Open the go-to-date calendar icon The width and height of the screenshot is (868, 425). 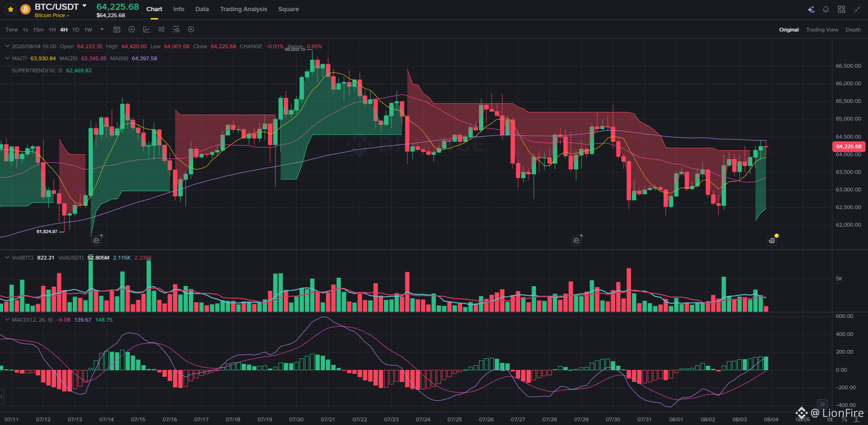117,29
